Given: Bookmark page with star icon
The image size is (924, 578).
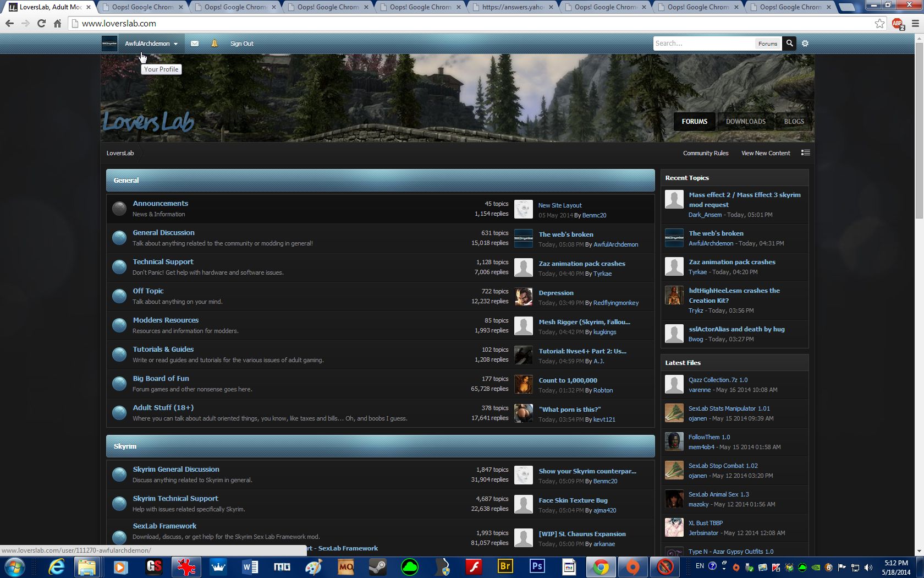Looking at the screenshot, I should pyautogui.click(x=879, y=24).
